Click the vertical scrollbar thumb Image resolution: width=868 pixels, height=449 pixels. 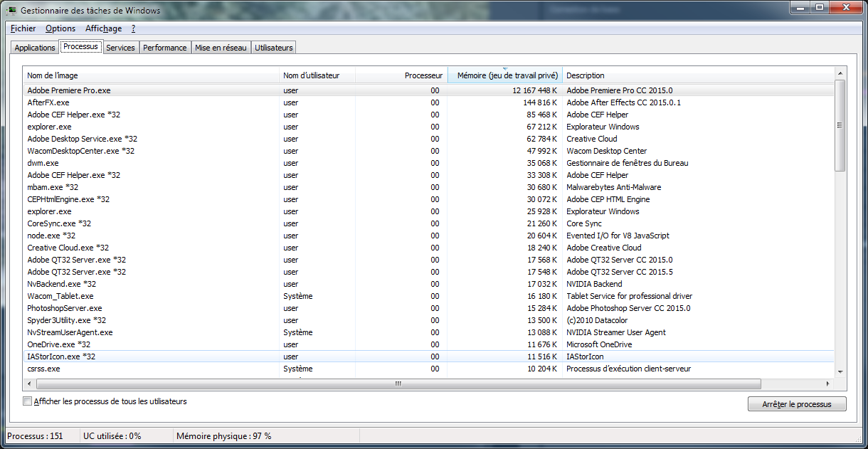click(840, 125)
